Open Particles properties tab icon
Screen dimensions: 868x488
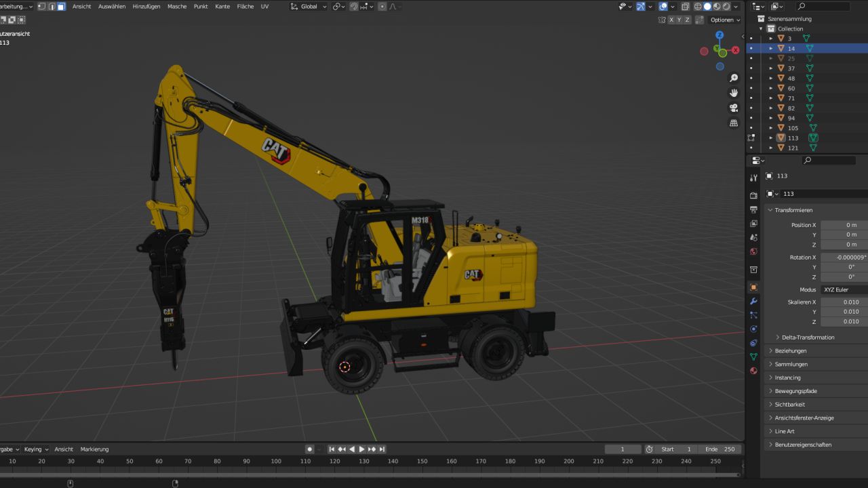coord(753,315)
